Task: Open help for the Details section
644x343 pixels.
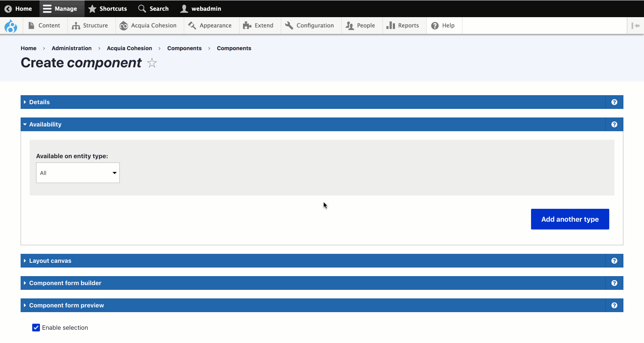Action: point(614,102)
